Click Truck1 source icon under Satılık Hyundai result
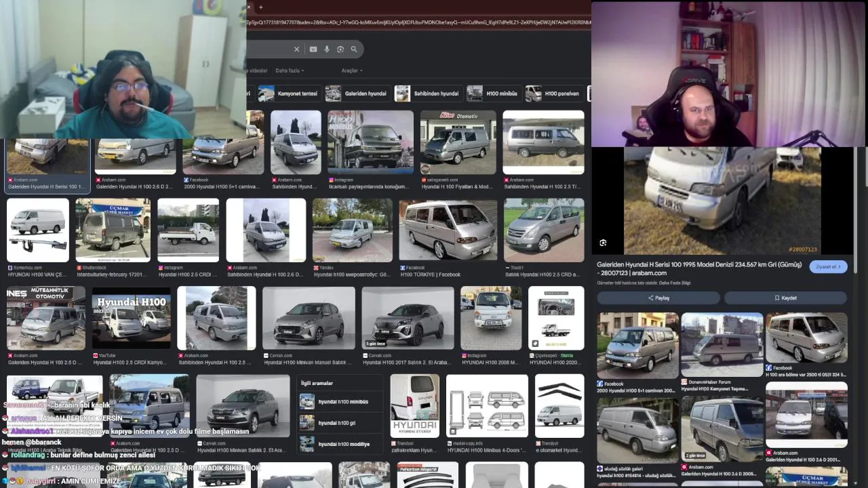Viewport: 868px width, 488px height. pyautogui.click(x=508, y=268)
